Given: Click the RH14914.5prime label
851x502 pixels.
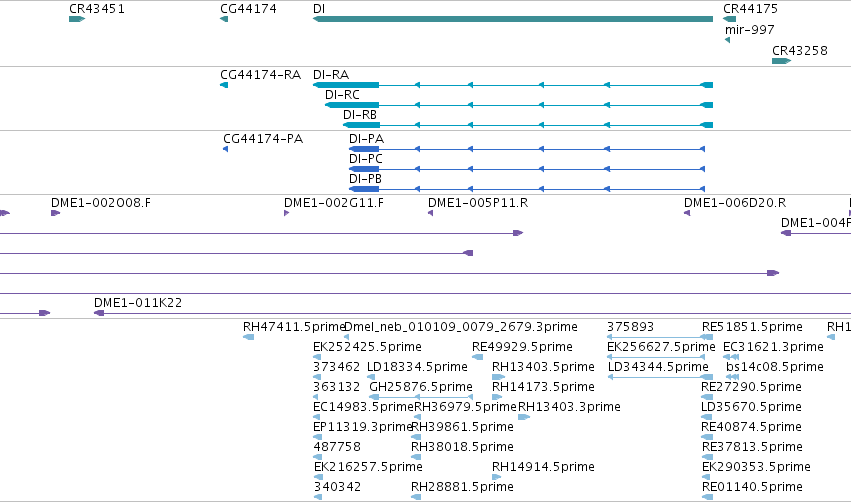Looking at the screenshot, I should tap(543, 467).
